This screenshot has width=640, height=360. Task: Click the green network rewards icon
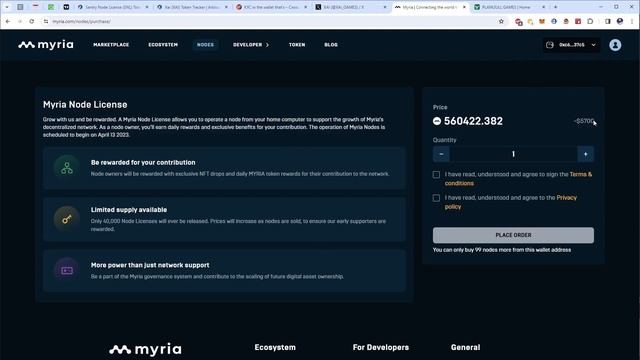[x=67, y=168]
